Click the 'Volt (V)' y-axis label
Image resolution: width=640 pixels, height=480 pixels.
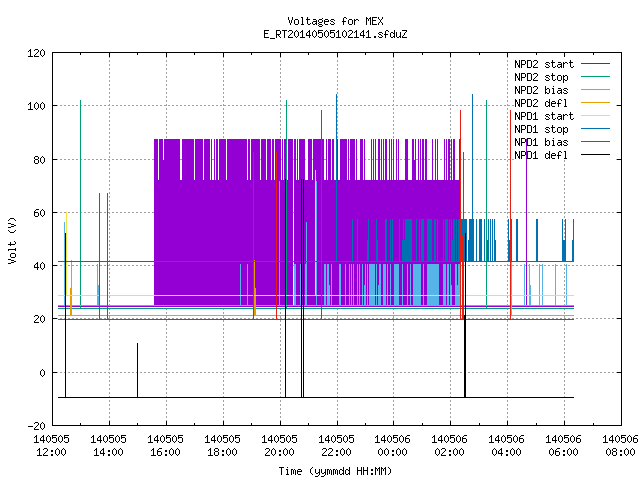[13, 240]
